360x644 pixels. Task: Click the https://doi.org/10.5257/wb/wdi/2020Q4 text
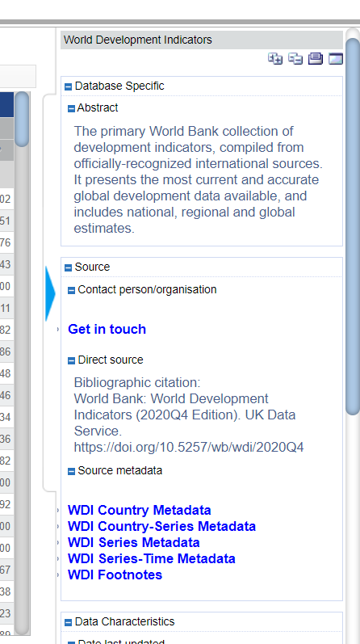(x=189, y=448)
